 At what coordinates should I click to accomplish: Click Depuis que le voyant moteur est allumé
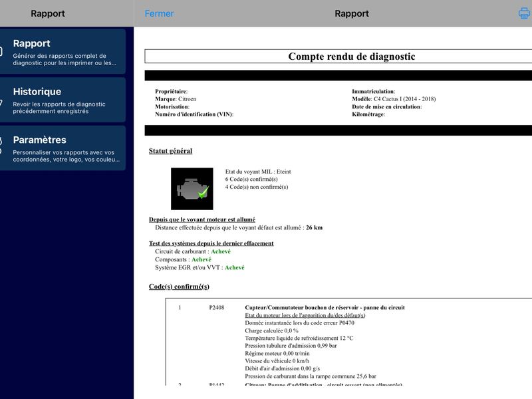202,219
